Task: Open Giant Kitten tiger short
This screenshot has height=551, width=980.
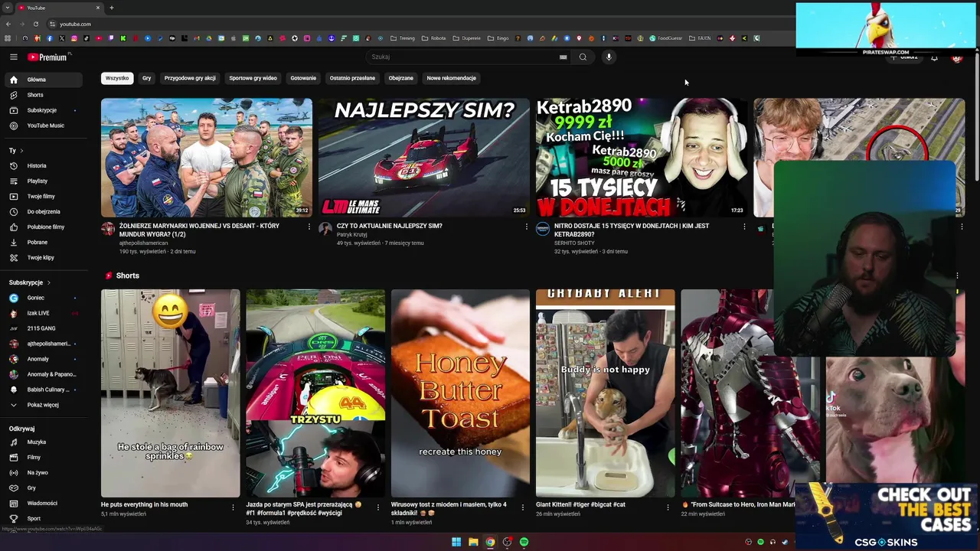Action: tap(605, 393)
